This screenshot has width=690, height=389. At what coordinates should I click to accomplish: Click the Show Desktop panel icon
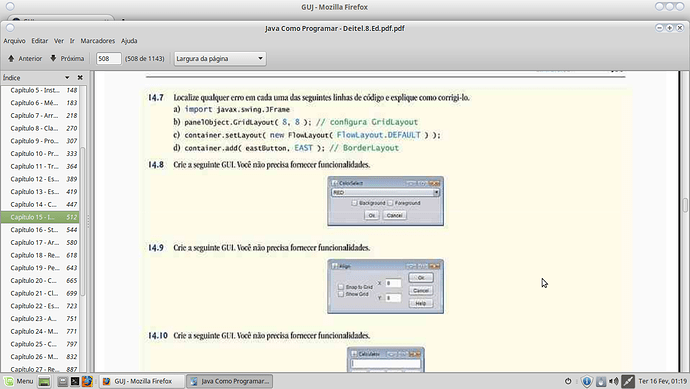(44, 381)
